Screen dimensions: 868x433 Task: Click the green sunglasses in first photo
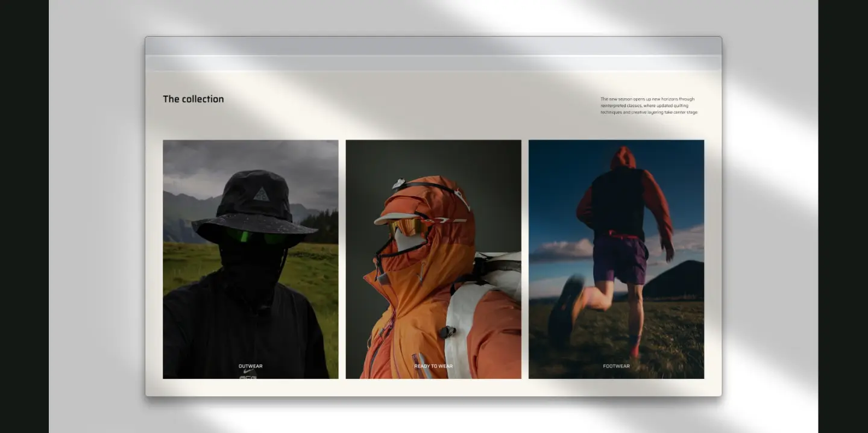256,237
